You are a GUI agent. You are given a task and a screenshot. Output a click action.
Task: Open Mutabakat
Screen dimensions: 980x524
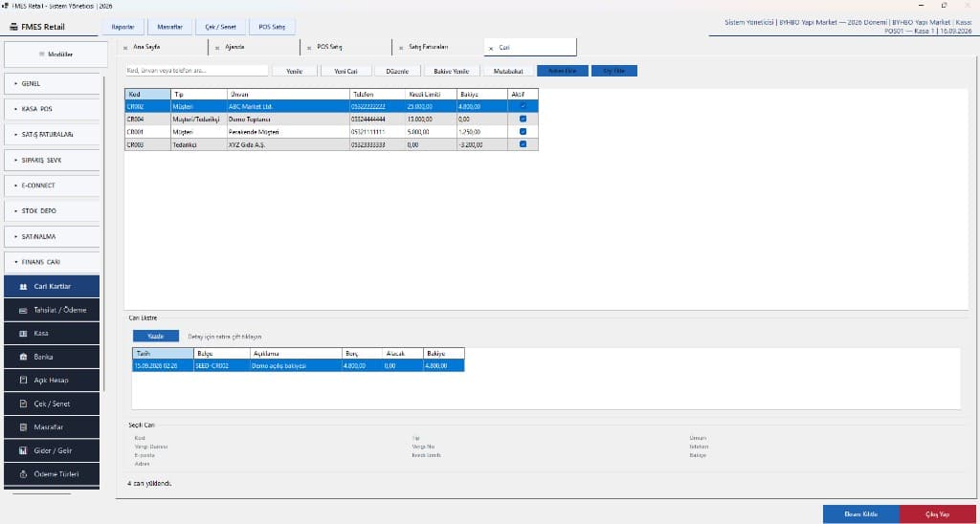click(508, 71)
